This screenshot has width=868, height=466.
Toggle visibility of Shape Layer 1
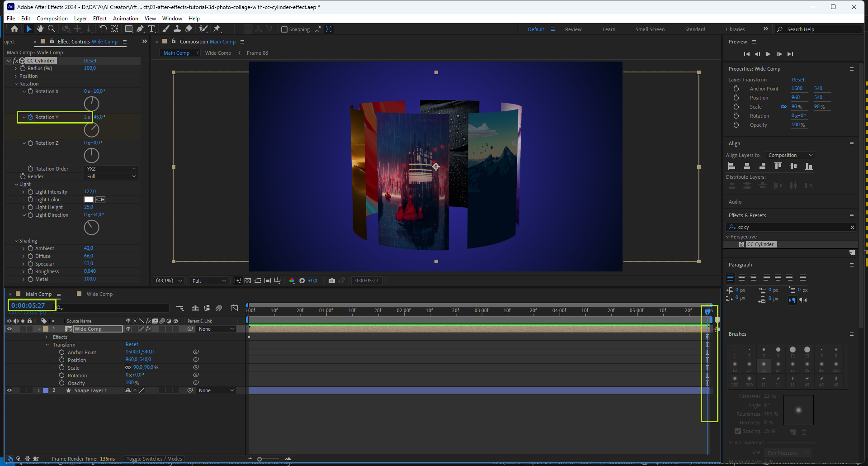pos(9,390)
